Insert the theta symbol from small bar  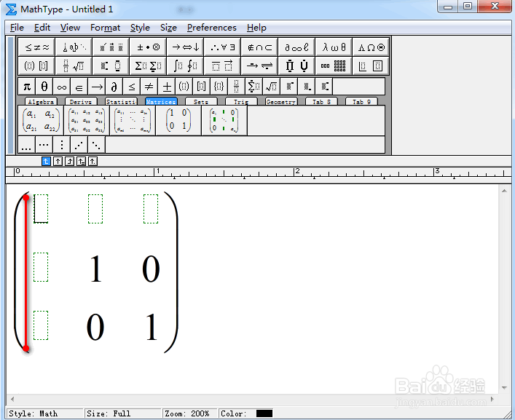pyautogui.click(x=44, y=87)
